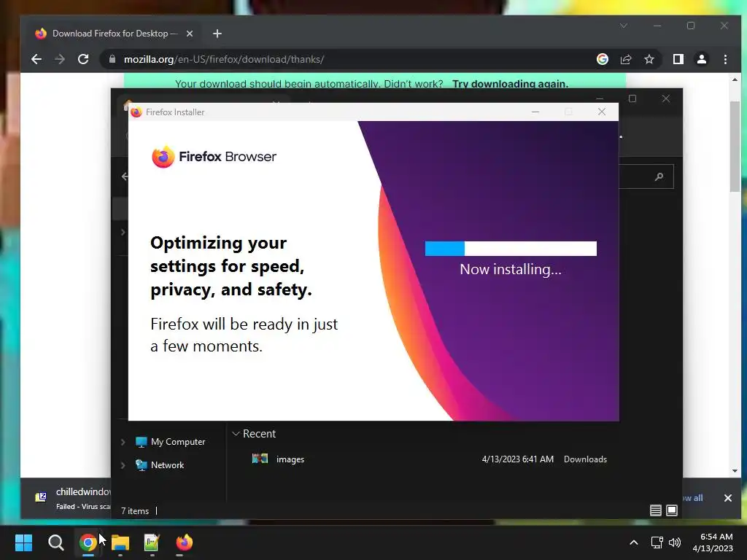
Task: Open Chrome tab search chevron
Action: (x=624, y=26)
